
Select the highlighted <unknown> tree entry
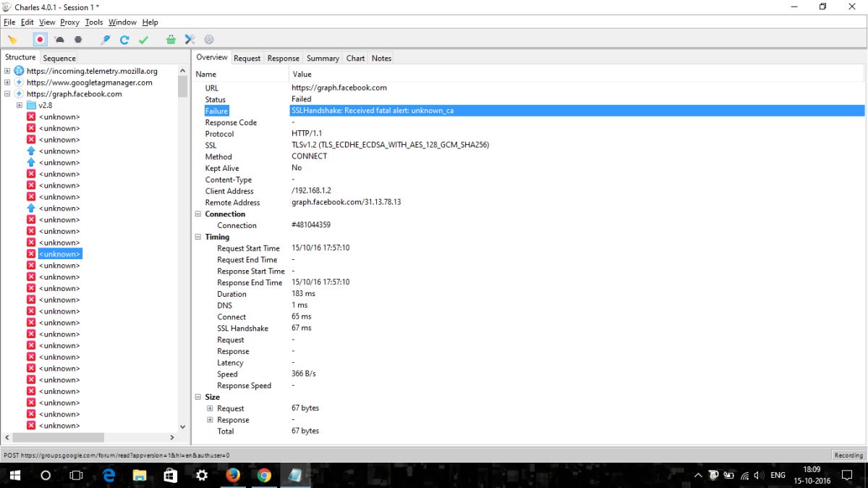(59, 254)
